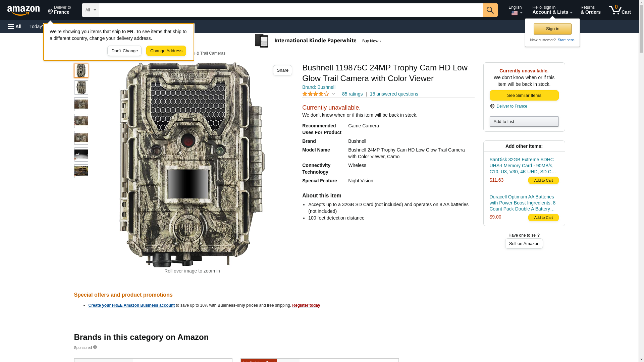Click the search magnifier button
The height and width of the screenshot is (362, 644).
[x=490, y=10]
